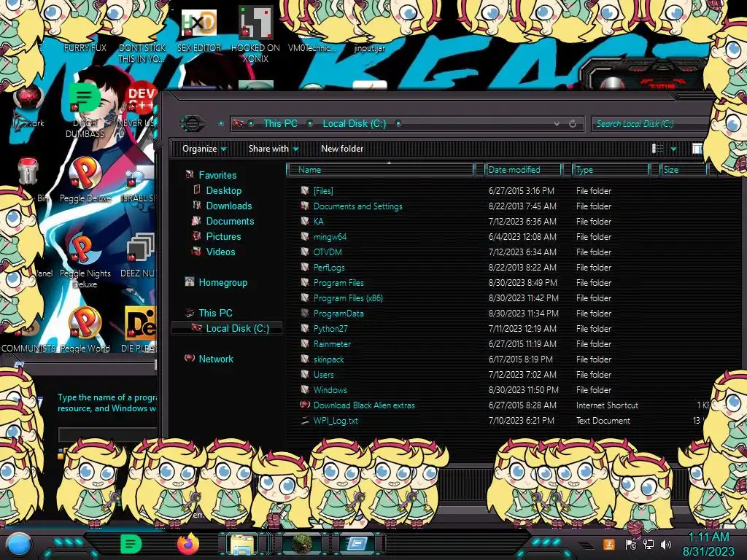This screenshot has height=560, width=747.
Task: Open the HxD hex editor desktop icon
Action: [198, 24]
